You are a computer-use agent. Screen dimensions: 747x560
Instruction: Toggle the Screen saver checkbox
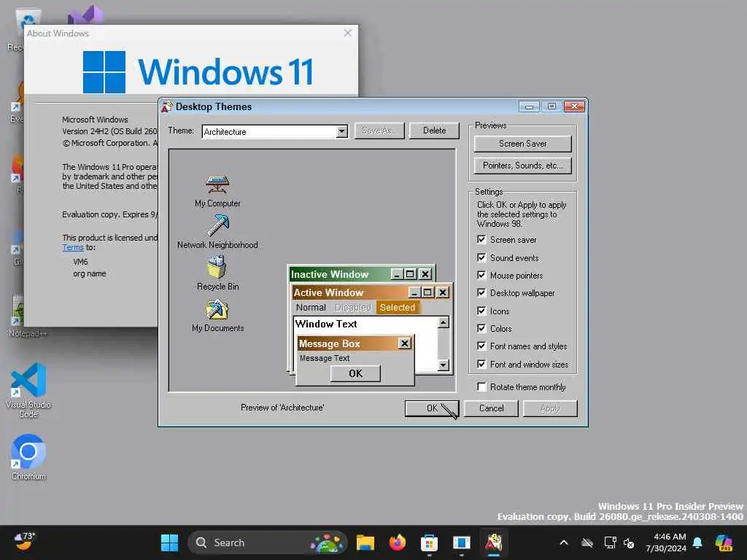click(481, 239)
